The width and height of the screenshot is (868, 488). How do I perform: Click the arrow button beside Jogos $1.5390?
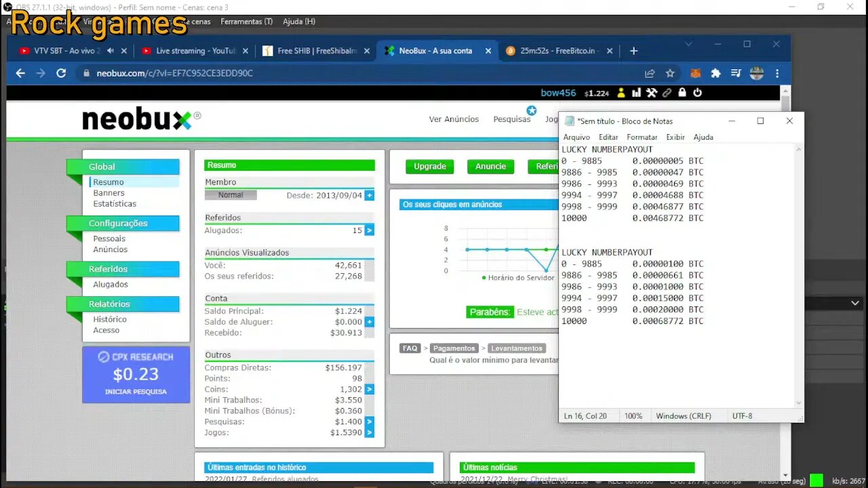tap(369, 432)
